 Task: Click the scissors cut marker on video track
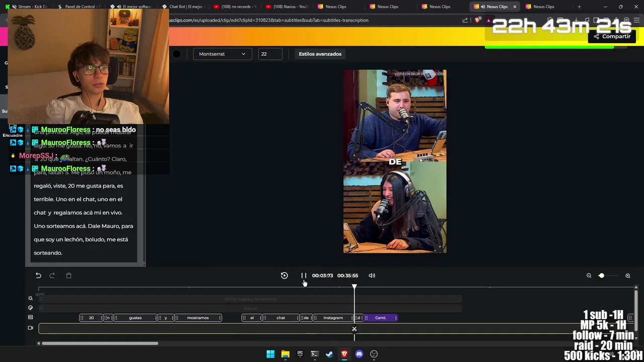(x=354, y=329)
